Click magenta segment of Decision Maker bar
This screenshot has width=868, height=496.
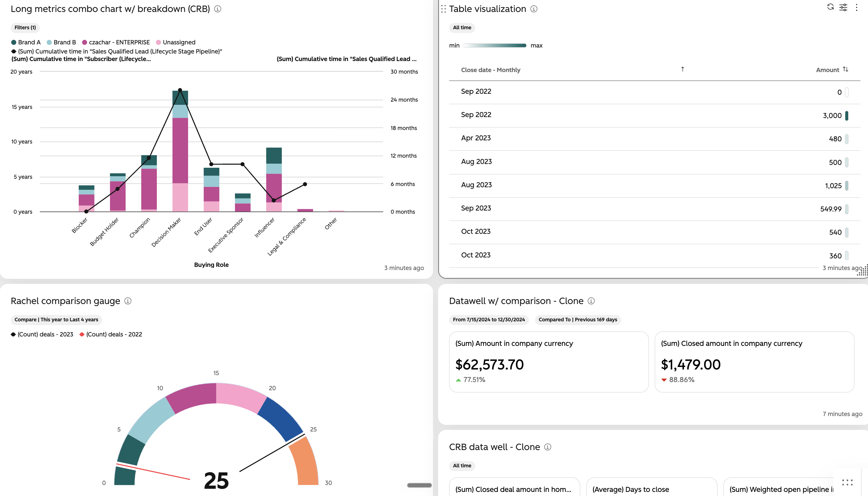click(180, 150)
